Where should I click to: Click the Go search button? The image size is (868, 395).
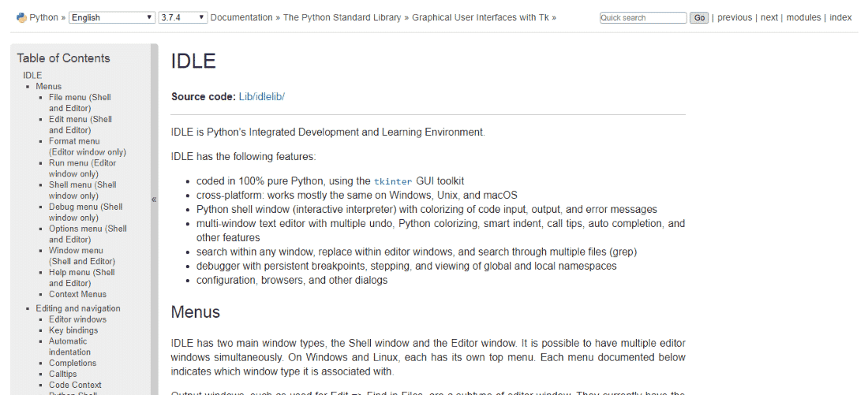699,17
